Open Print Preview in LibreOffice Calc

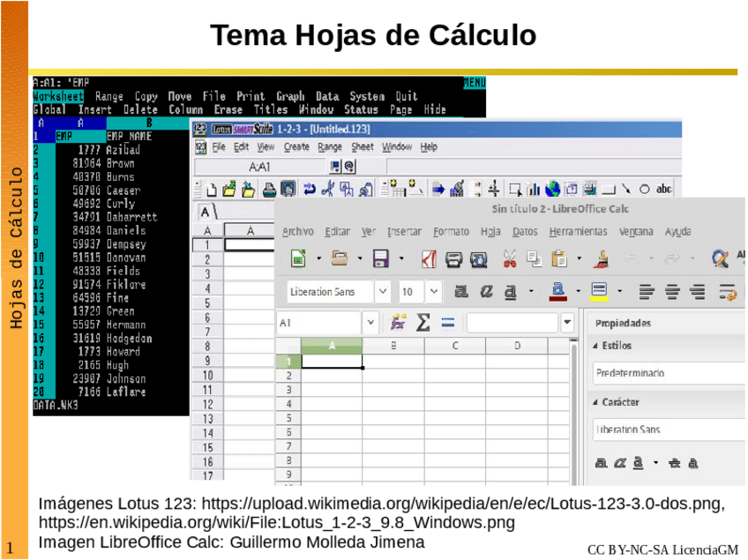(478, 259)
